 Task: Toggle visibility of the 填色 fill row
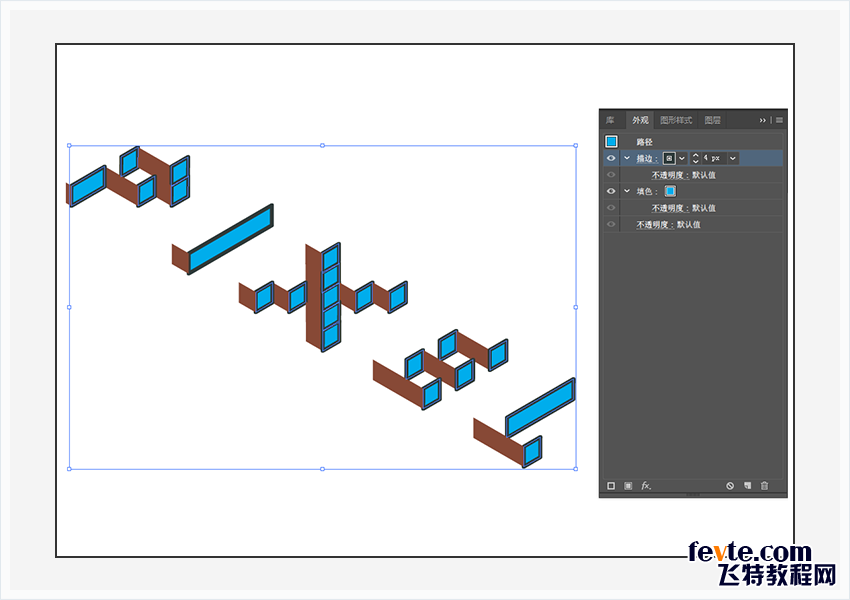[x=610, y=191]
